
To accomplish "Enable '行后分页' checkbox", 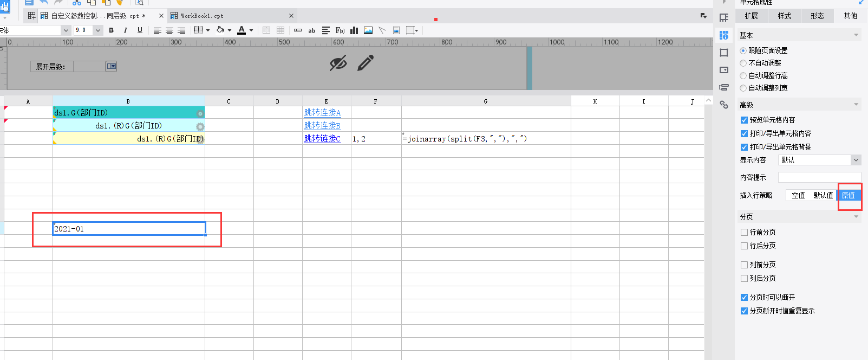I will tap(744, 246).
